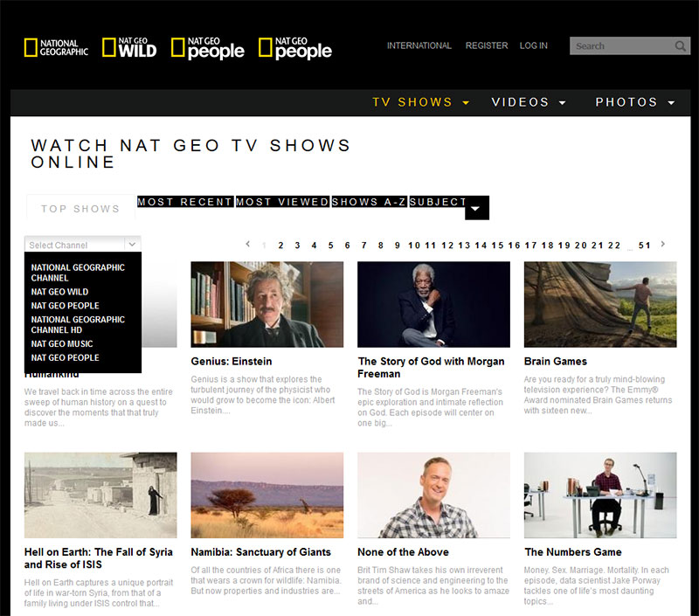Switch to the Shows A-Z tab
699x616 pixels.
(369, 202)
